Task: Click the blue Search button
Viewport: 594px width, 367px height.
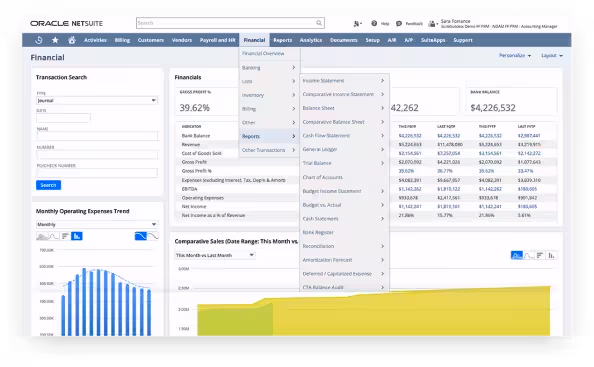Action: click(48, 185)
